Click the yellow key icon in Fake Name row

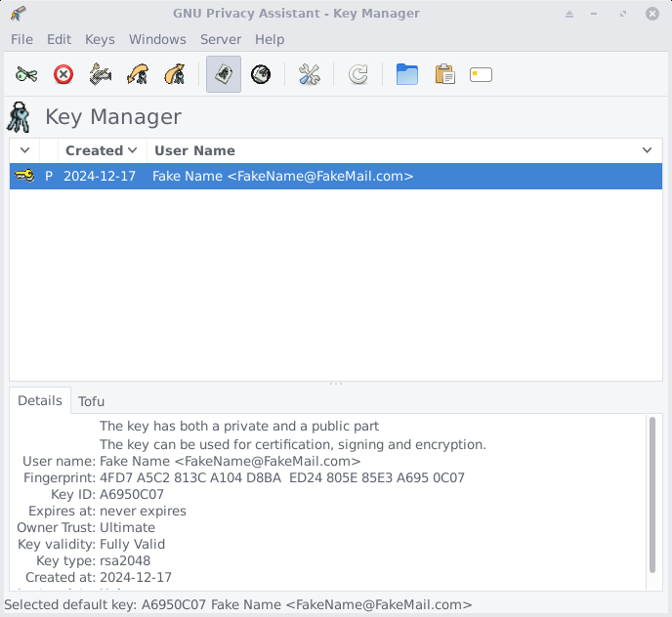[x=24, y=176]
